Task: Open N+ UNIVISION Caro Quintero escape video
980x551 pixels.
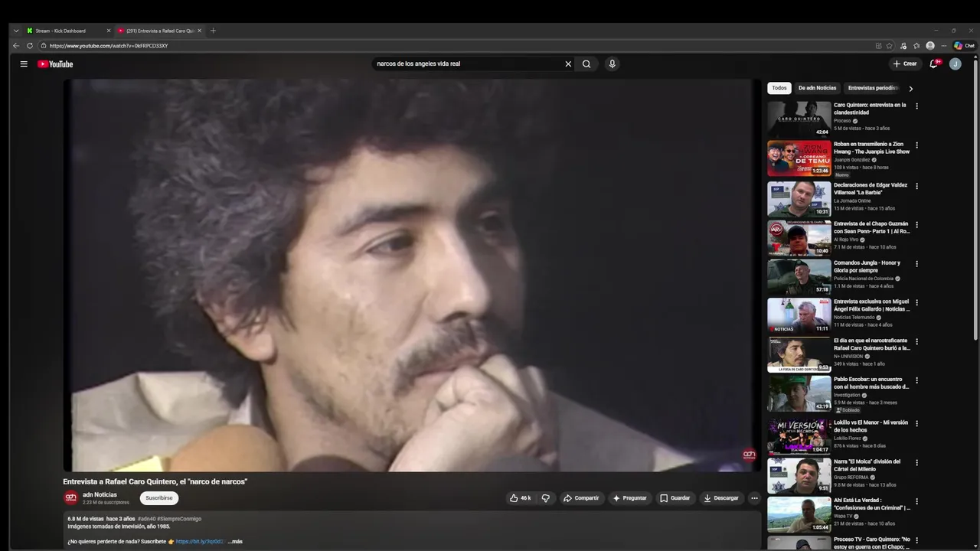Action: [x=799, y=354]
